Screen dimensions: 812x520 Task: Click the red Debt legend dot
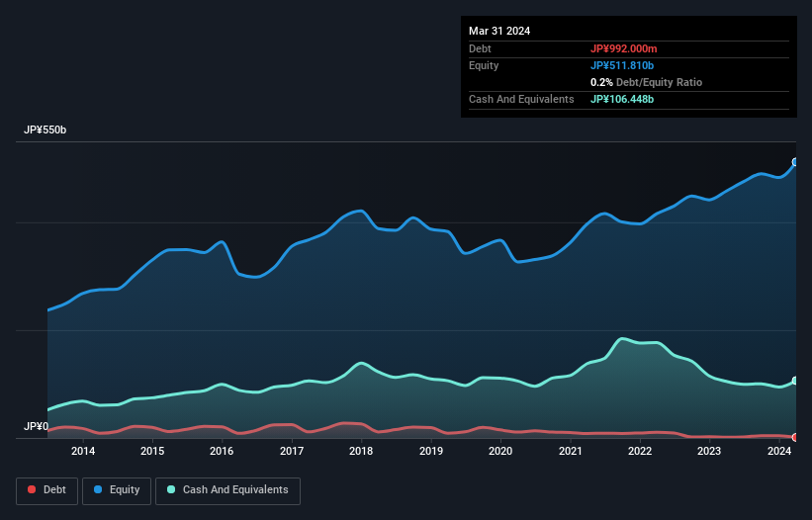click(33, 490)
